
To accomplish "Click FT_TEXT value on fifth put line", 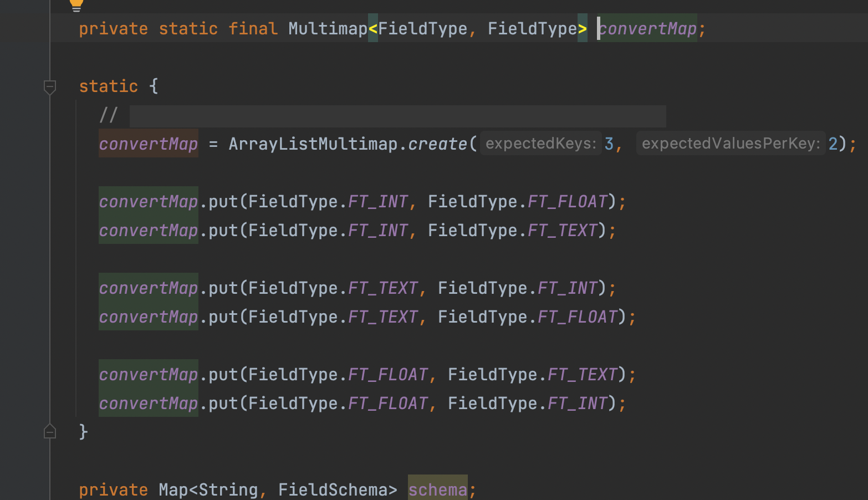I will tap(583, 374).
